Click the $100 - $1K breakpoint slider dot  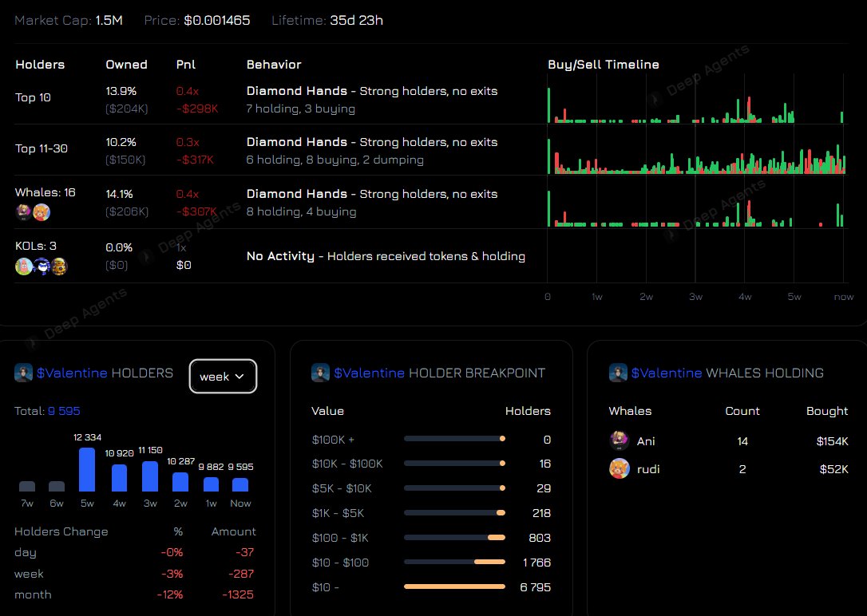coord(501,538)
